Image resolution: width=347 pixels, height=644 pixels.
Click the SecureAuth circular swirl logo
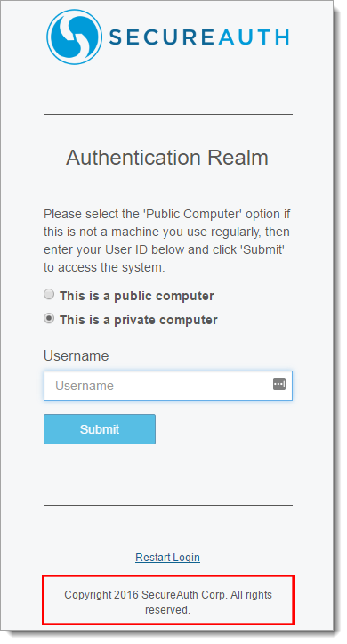pos(74,37)
